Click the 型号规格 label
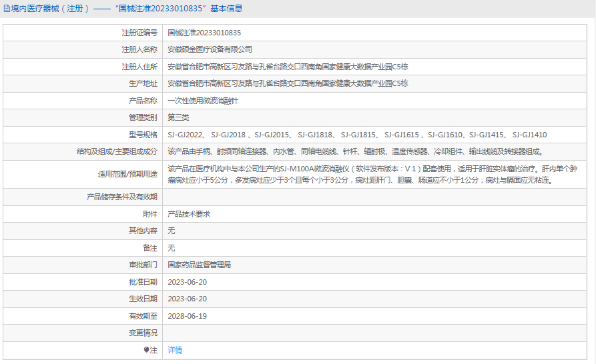This screenshot has width=596, height=364. point(143,135)
